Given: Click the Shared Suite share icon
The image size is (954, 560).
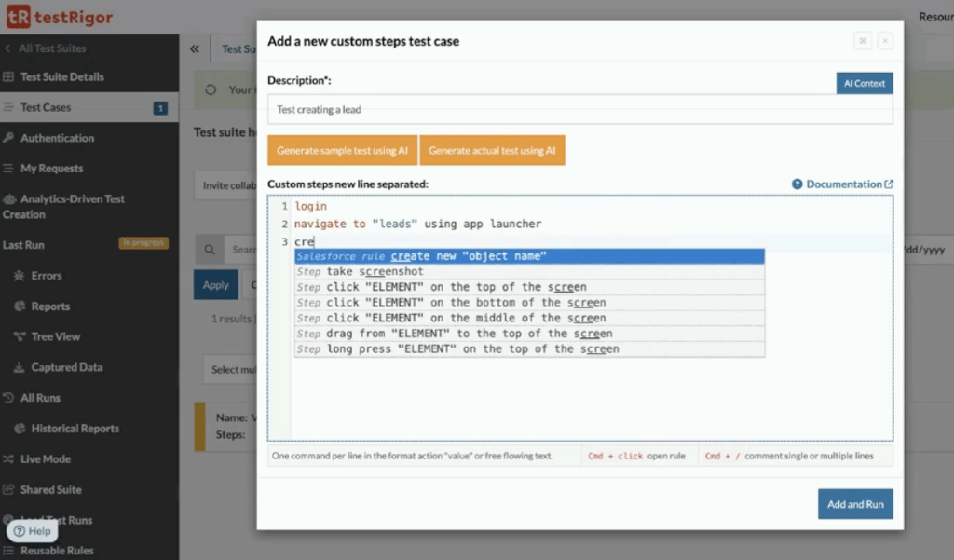Looking at the screenshot, I should click(x=8, y=489).
